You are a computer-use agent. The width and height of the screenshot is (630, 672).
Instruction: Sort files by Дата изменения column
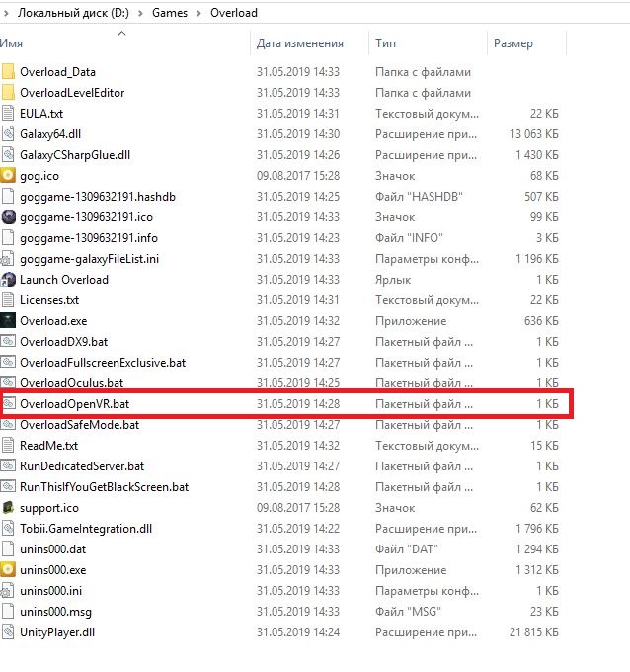tap(300, 43)
